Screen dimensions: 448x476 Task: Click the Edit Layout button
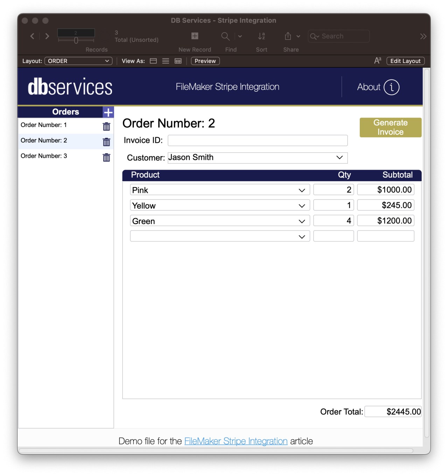(x=405, y=61)
